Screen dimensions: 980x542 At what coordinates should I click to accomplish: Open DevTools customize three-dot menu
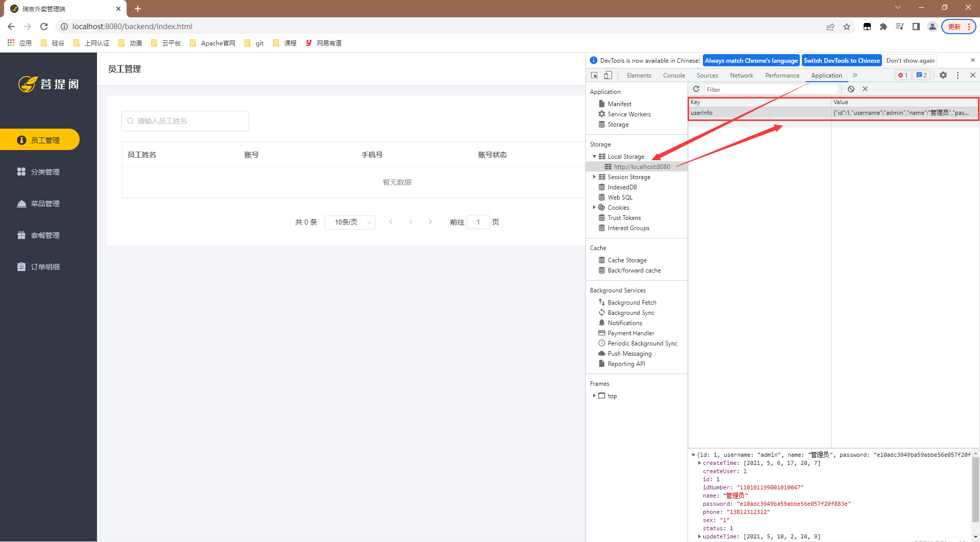pyautogui.click(x=958, y=75)
